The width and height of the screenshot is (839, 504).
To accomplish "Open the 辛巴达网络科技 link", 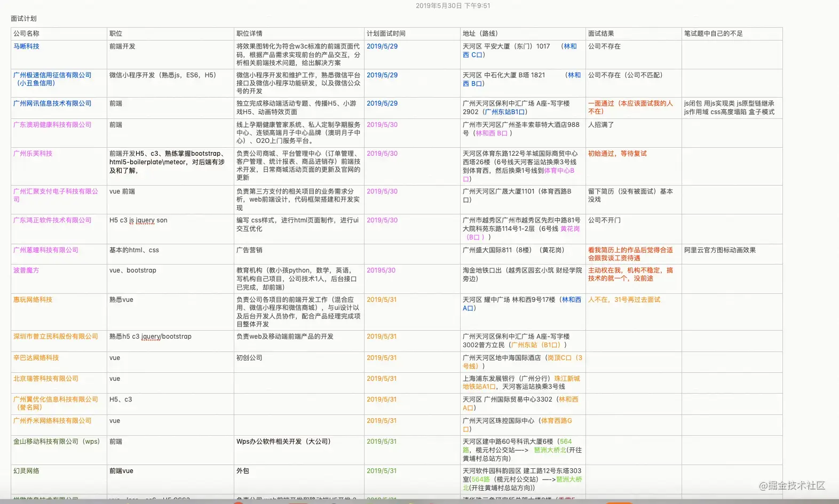I will pyautogui.click(x=36, y=358).
